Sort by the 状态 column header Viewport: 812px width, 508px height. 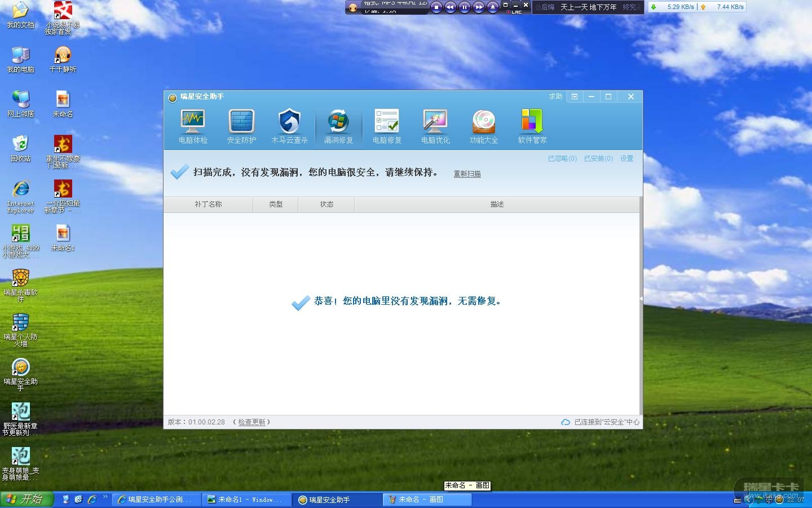coord(326,204)
